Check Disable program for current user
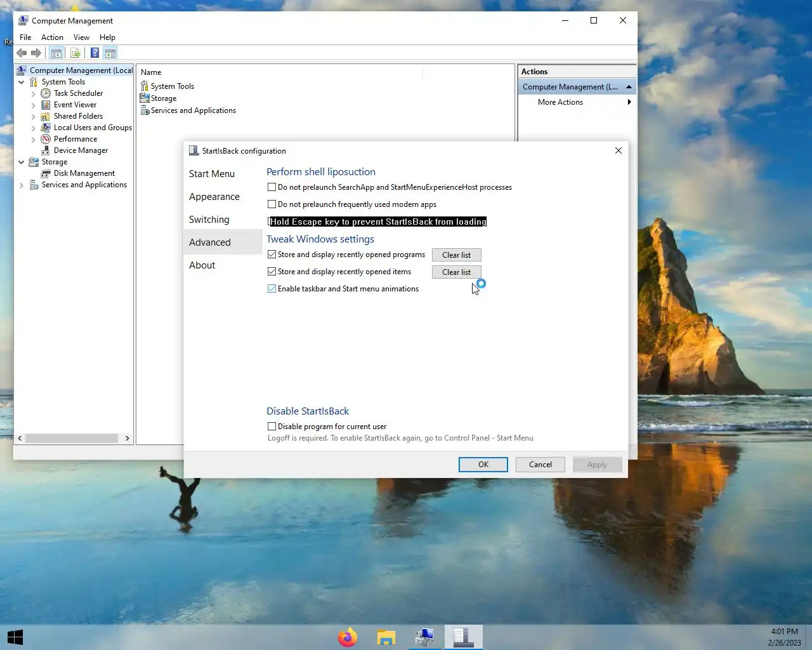 click(272, 427)
